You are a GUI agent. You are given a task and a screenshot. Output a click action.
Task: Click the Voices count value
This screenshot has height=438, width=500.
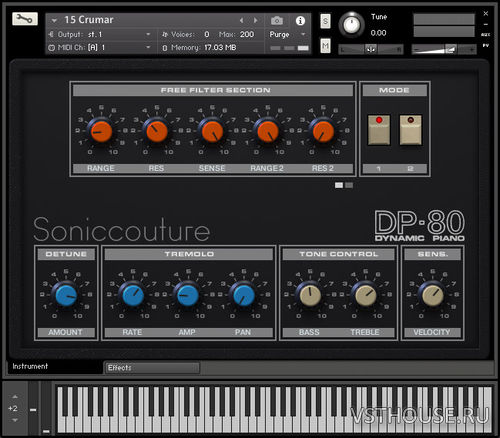click(207, 34)
